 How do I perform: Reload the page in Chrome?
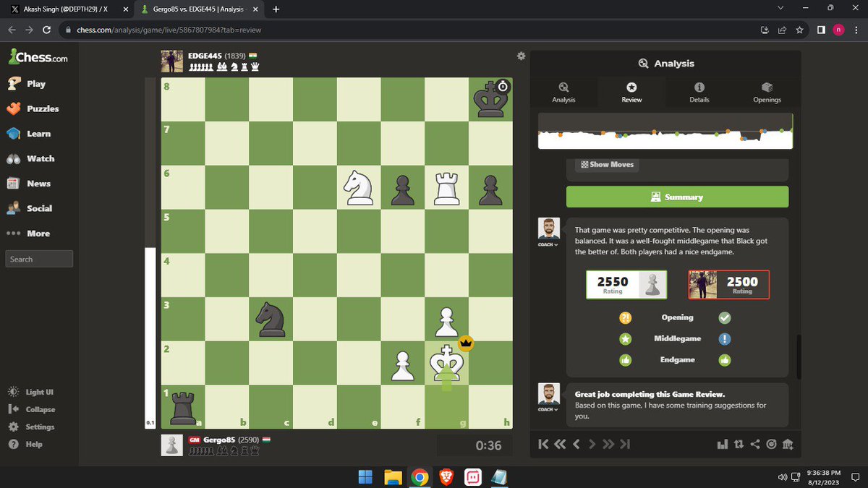pos(47,30)
